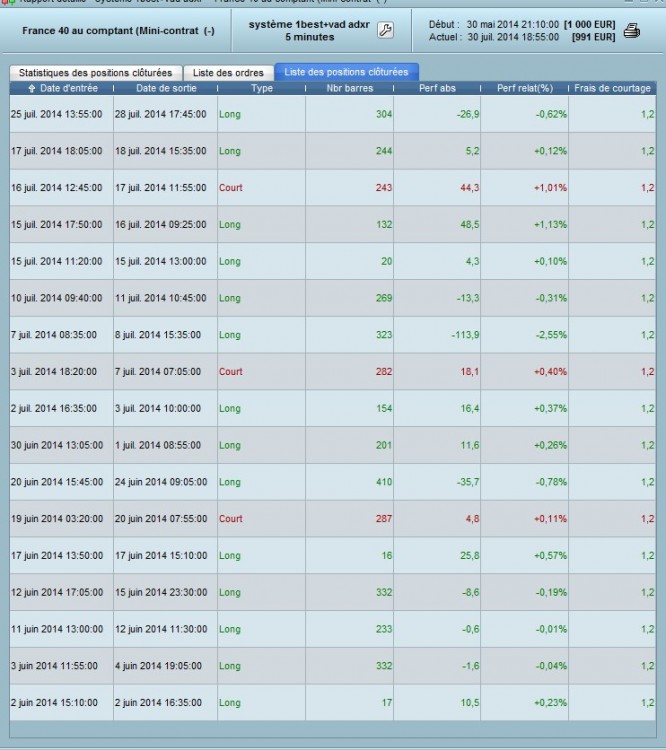The height and width of the screenshot is (750, 666).
Task: Print the report with printer icon
Action: [632, 31]
